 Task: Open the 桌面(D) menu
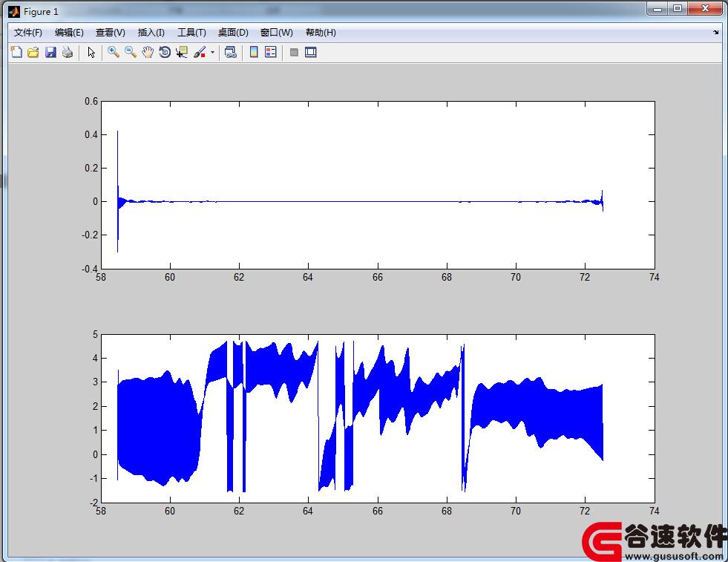click(233, 33)
